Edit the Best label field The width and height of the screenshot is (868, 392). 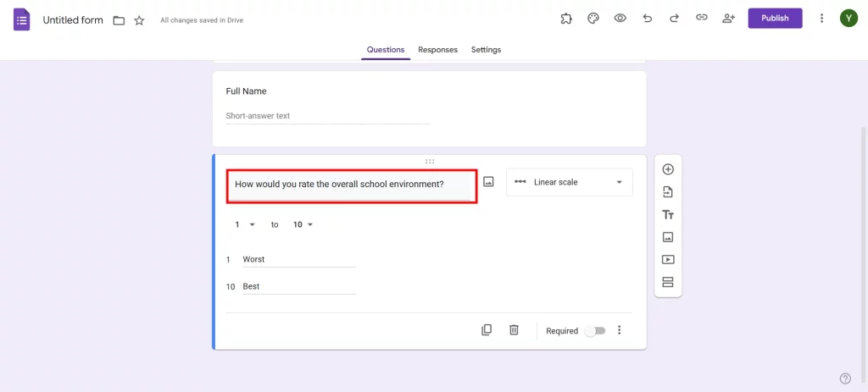click(x=299, y=286)
